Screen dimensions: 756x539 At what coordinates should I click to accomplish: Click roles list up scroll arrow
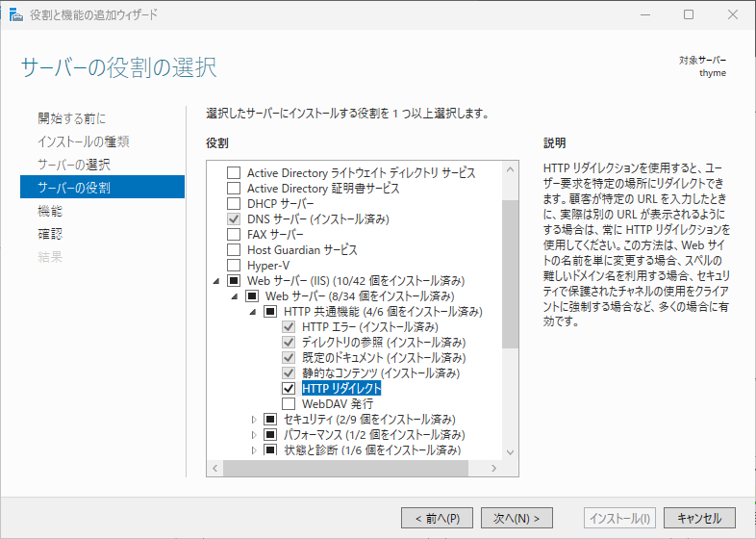(510, 169)
